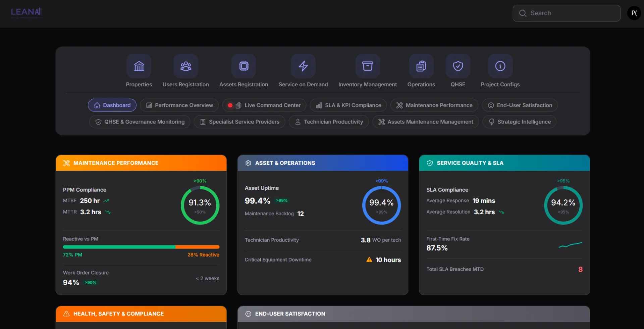
Task: Switch to the Performance Overview tab
Action: tap(179, 105)
